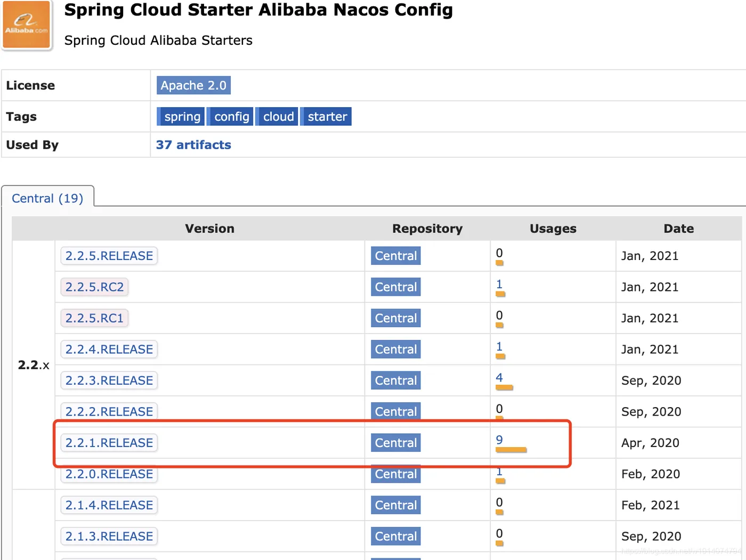Click the usage bar for 2.2.1.RELEASE

click(511, 450)
